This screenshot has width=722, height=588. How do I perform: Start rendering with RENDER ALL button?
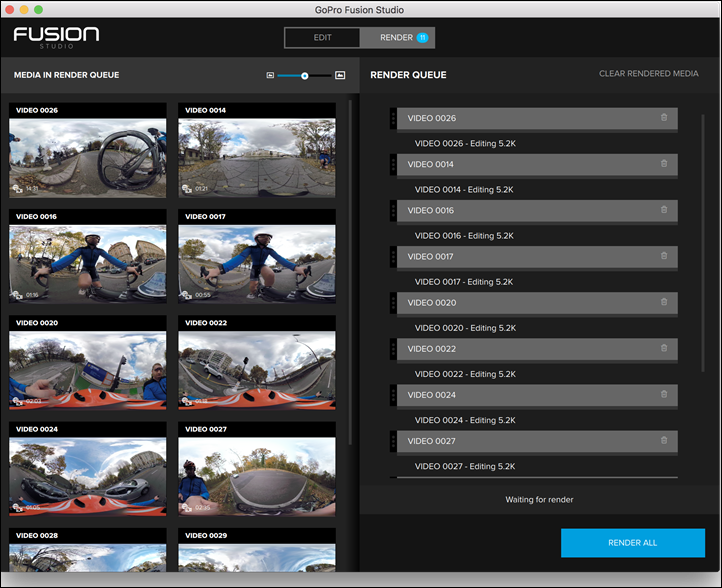pyautogui.click(x=633, y=543)
